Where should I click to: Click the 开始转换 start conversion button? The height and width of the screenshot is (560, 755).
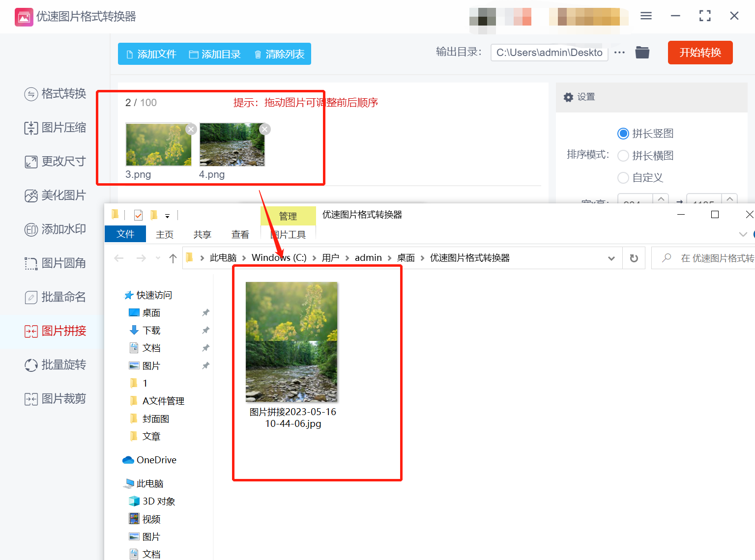[x=700, y=53]
